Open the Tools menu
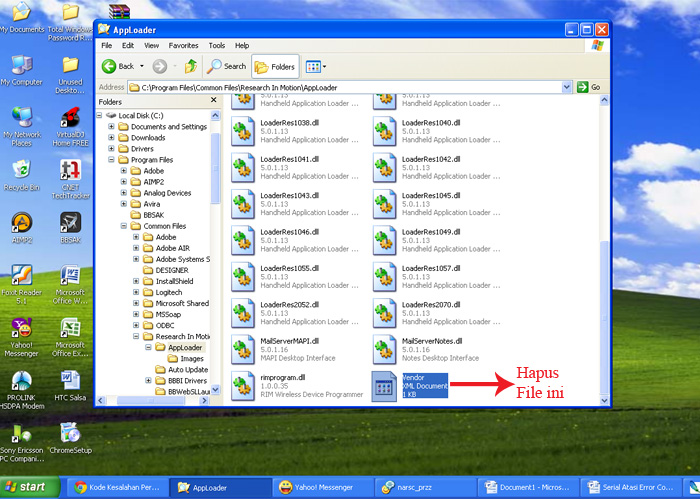This screenshot has width=700, height=500. [217, 45]
